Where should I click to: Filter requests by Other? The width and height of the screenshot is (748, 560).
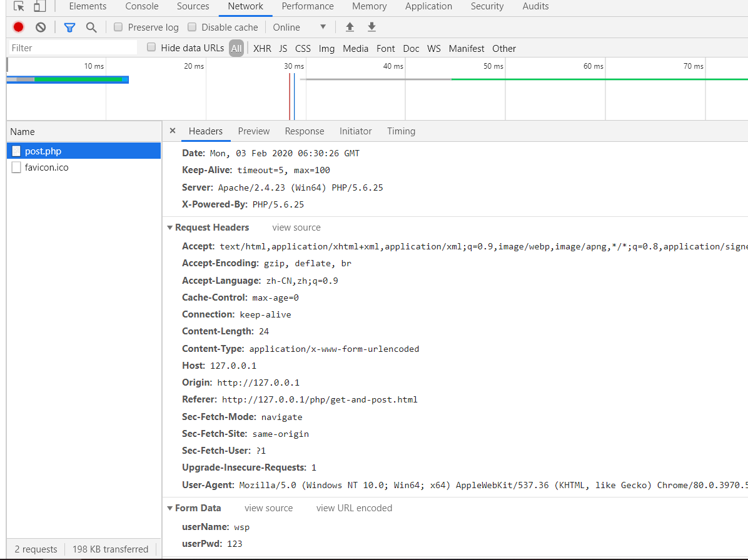pyautogui.click(x=503, y=48)
